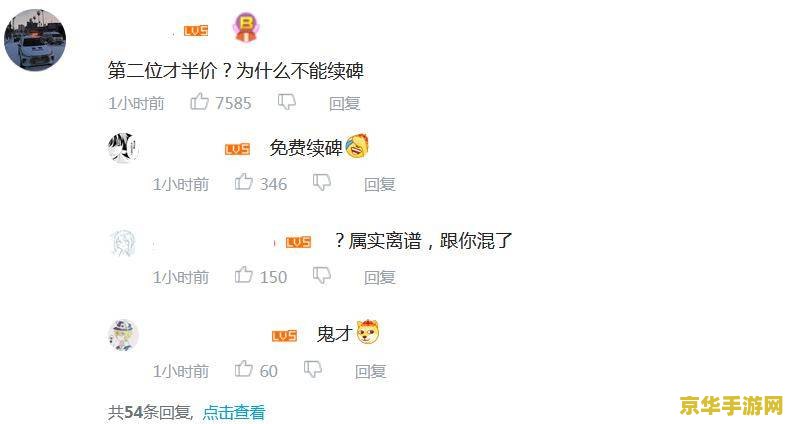Dislike the 免费续碑 reply

pyautogui.click(x=322, y=183)
